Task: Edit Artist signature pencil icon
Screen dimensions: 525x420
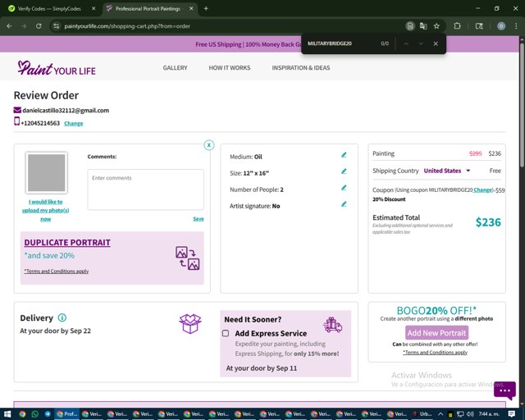Action: point(344,204)
